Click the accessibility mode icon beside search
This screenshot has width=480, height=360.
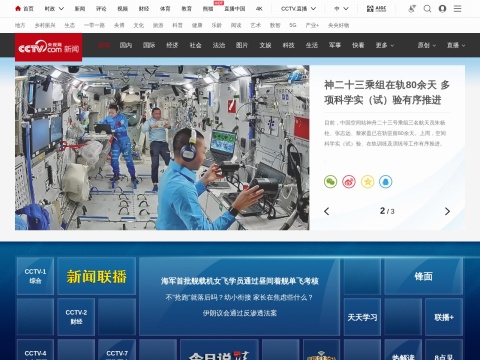coord(412,9)
